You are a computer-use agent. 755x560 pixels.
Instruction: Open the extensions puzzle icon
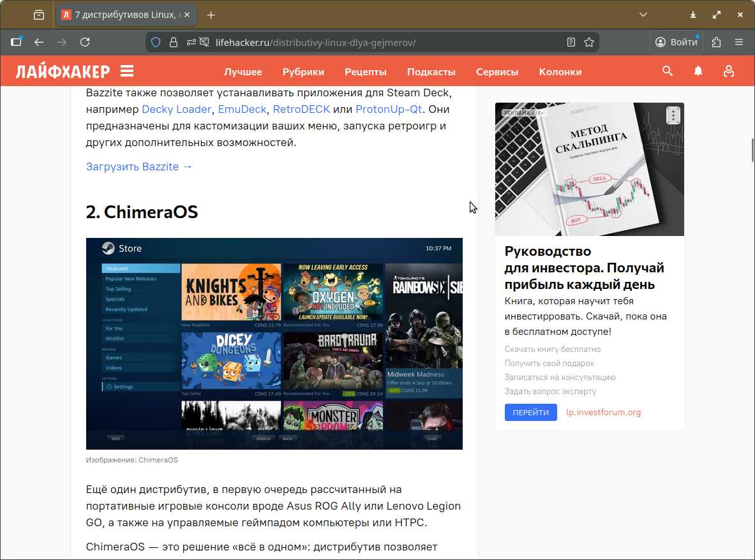point(717,42)
